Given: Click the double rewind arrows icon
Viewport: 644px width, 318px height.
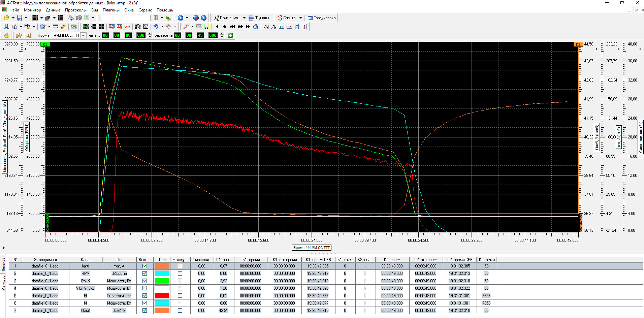Looking at the screenshot, I should coord(225,27).
